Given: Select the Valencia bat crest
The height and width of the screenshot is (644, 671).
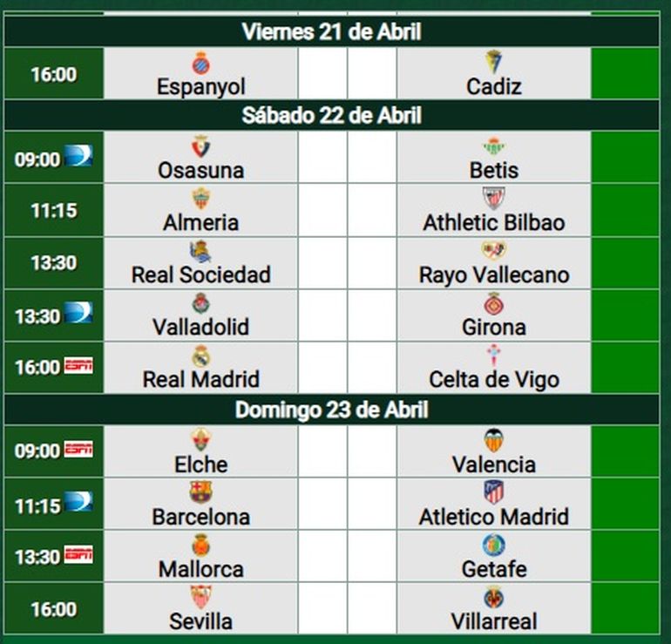Looking at the screenshot, I should click(x=494, y=441).
